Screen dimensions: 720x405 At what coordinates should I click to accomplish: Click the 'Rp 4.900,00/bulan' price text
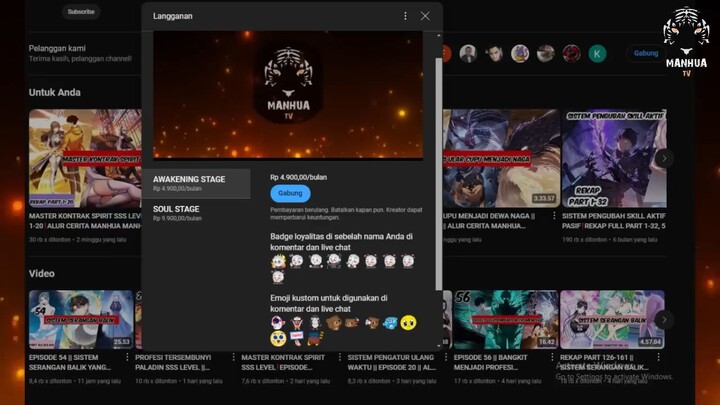[x=298, y=177]
